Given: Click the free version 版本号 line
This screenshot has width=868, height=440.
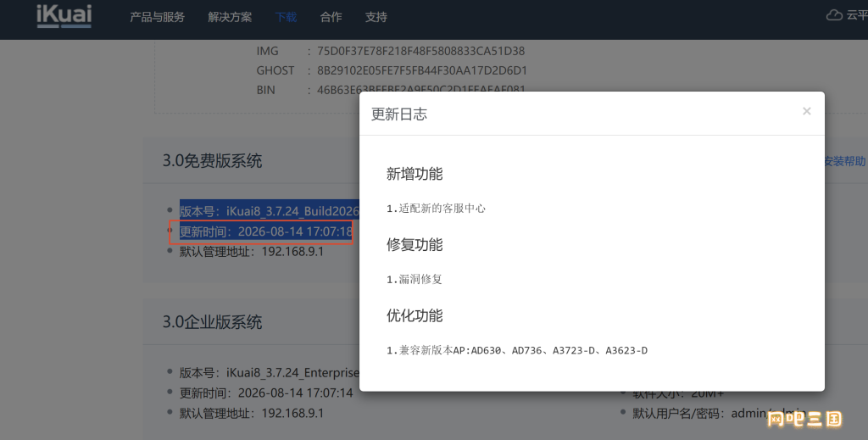Looking at the screenshot, I should (269, 211).
